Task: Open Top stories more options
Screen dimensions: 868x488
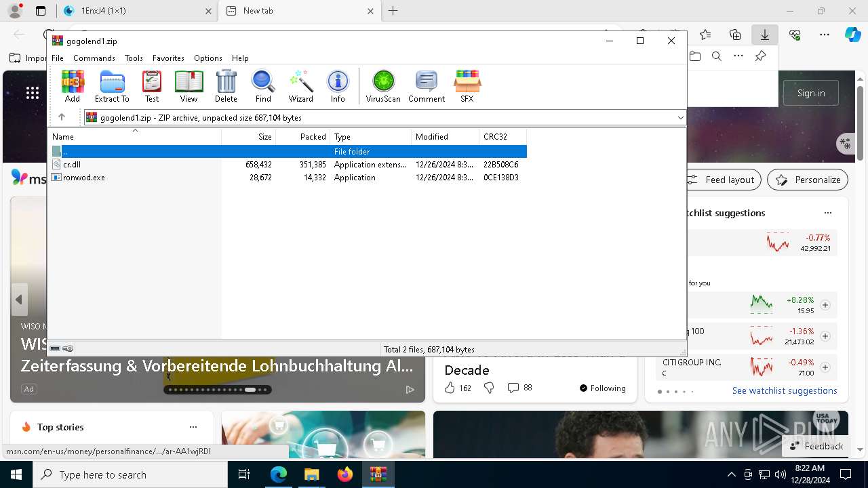Action: pyautogui.click(x=193, y=427)
